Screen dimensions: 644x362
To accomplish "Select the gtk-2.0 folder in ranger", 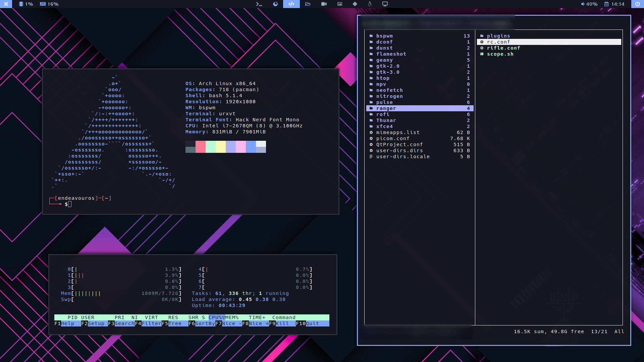I will [420, 66].
